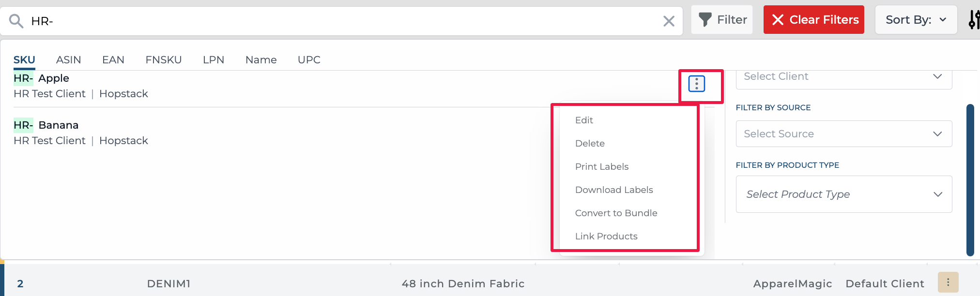Open the Apple row three-dot menu
Viewport: 980px width, 296px height.
click(x=696, y=84)
